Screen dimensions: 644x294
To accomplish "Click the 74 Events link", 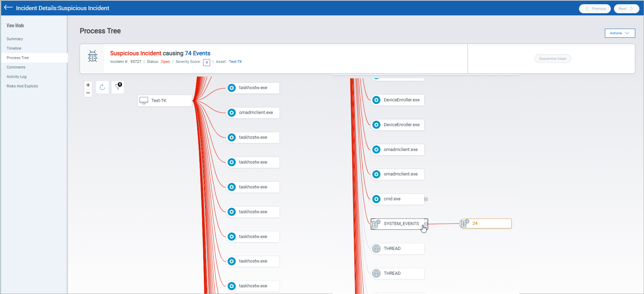I will [198, 53].
